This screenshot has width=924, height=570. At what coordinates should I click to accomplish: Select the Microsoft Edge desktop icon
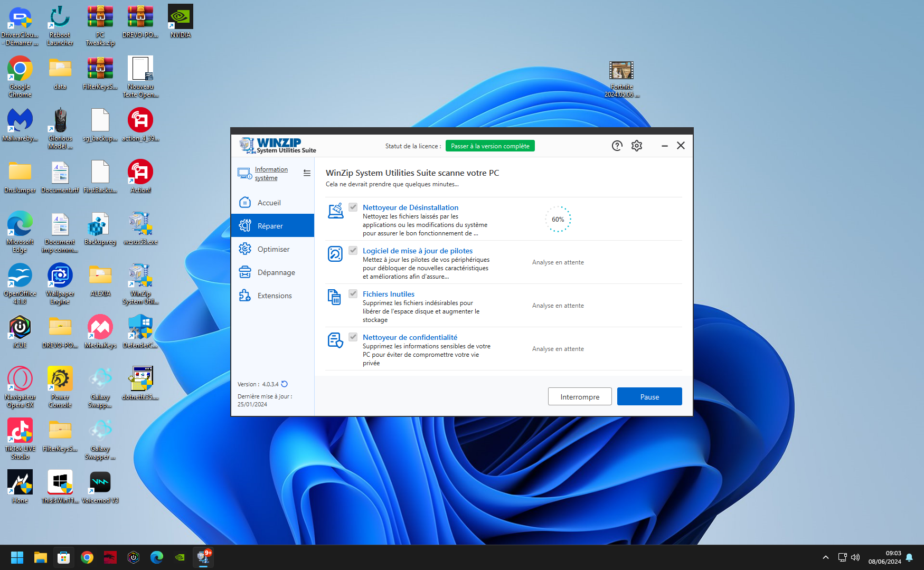click(20, 232)
